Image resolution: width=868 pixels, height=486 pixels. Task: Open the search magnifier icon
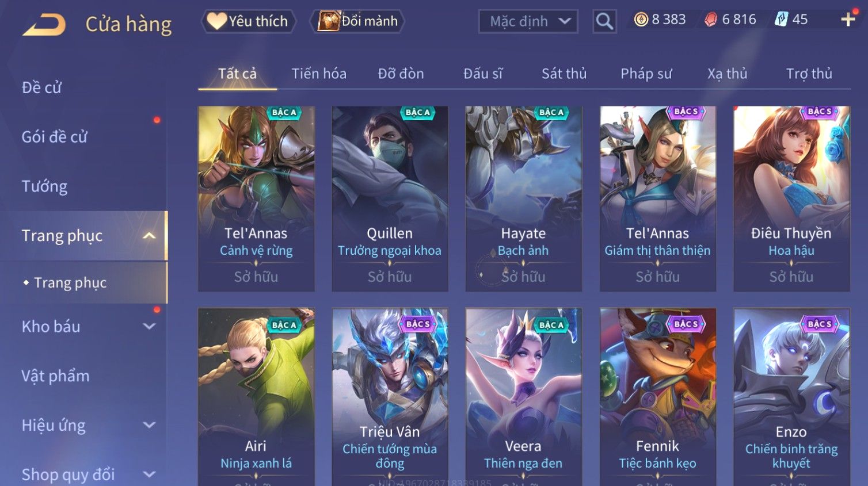(604, 21)
